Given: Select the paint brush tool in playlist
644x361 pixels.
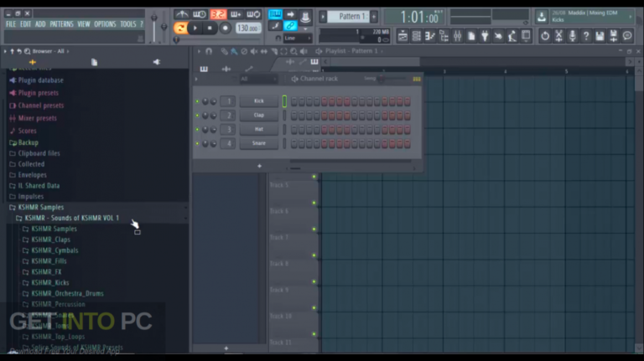Looking at the screenshot, I should coord(234,51).
